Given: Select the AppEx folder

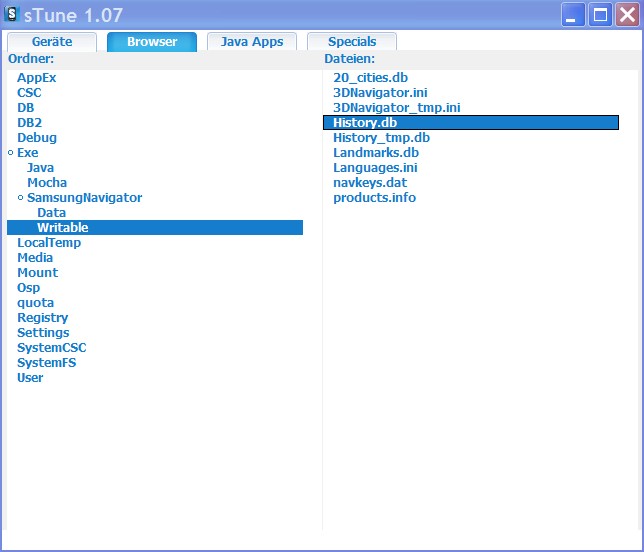Looking at the screenshot, I should [36, 78].
